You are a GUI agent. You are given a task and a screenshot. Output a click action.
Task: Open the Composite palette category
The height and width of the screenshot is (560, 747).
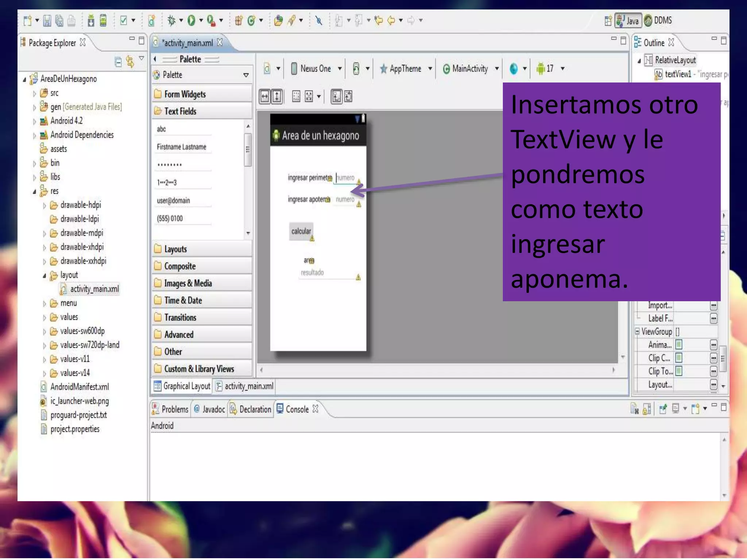tap(202, 266)
